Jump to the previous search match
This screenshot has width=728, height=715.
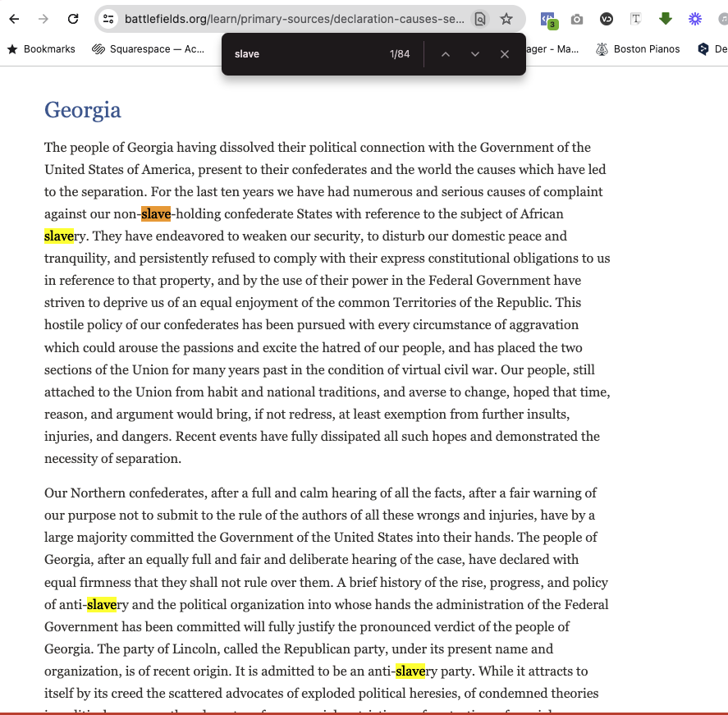[446, 54]
